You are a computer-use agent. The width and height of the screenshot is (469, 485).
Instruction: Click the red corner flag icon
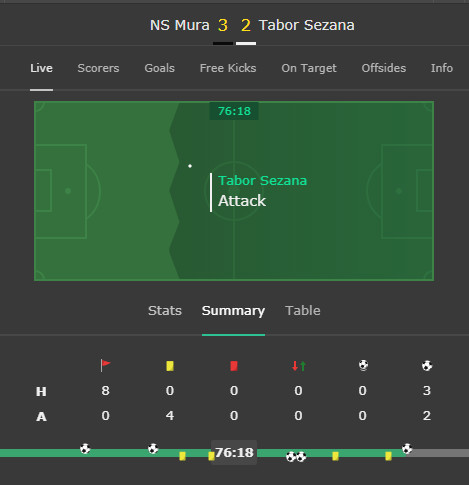pyautogui.click(x=105, y=365)
